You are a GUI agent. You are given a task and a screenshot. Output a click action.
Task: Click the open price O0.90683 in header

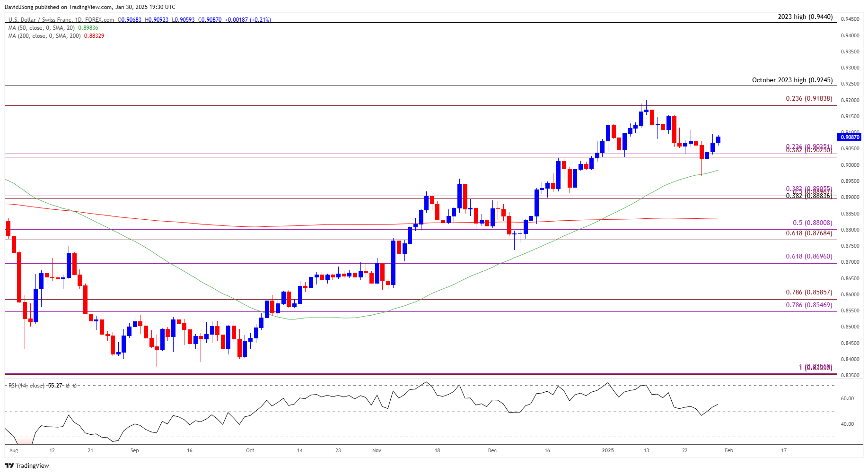(130, 20)
